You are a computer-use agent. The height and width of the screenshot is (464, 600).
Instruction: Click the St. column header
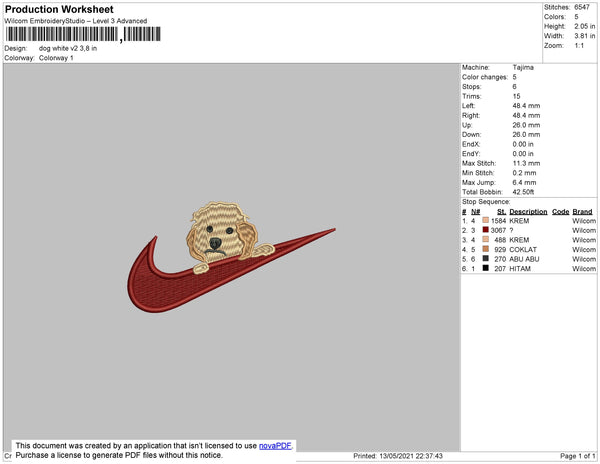(x=501, y=212)
